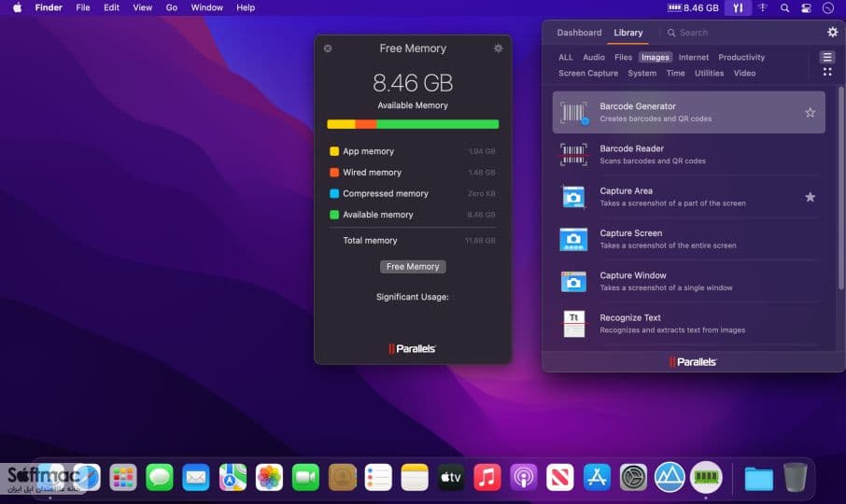The width and height of the screenshot is (846, 504).
Task: Open Control Center in menu bar
Action: pyautogui.click(x=806, y=7)
